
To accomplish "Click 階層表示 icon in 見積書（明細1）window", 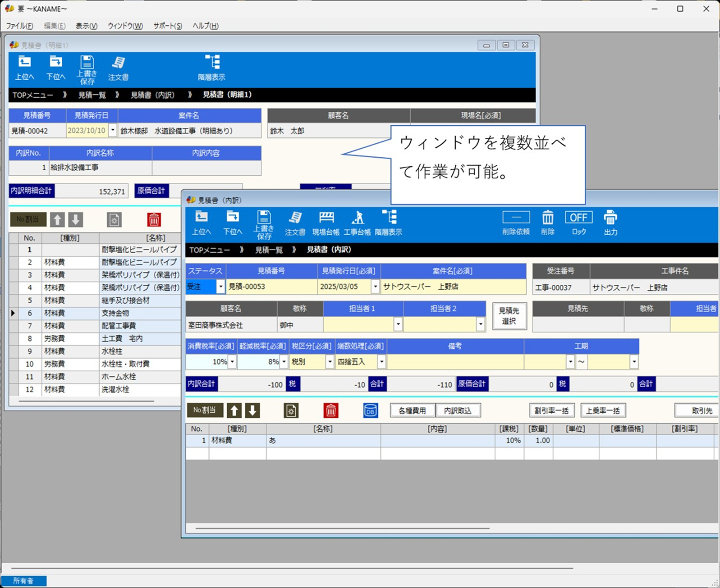I will (x=211, y=68).
